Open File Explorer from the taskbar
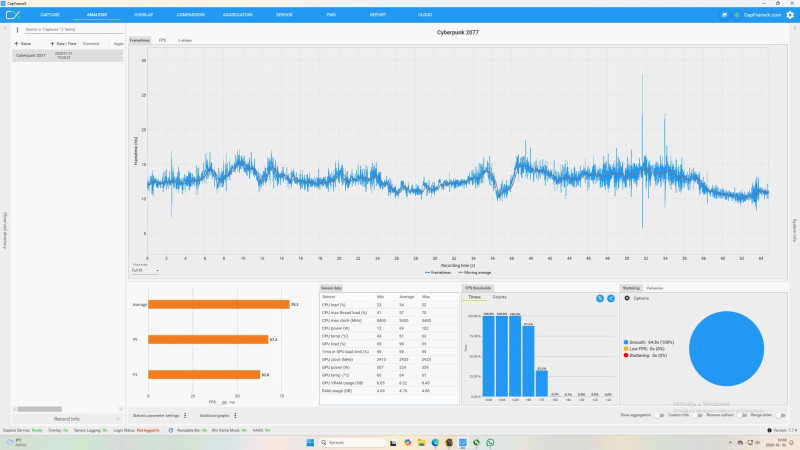The height and width of the screenshot is (450, 800). point(421,442)
